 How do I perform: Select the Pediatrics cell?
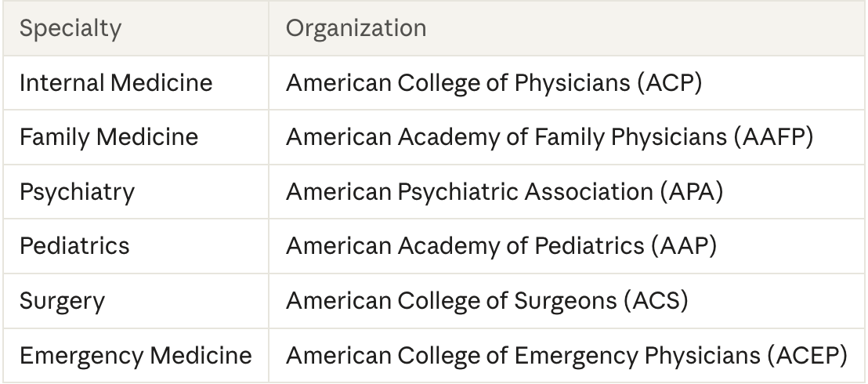[136, 246]
